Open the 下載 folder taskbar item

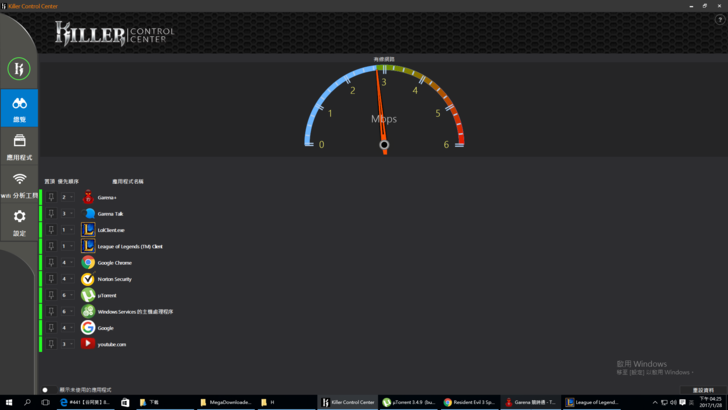[x=165, y=402]
